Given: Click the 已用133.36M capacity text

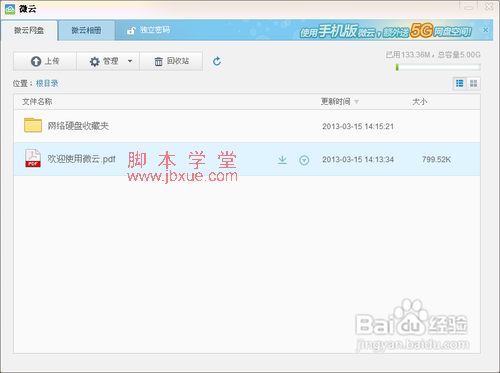Looking at the screenshot, I should (408, 55).
